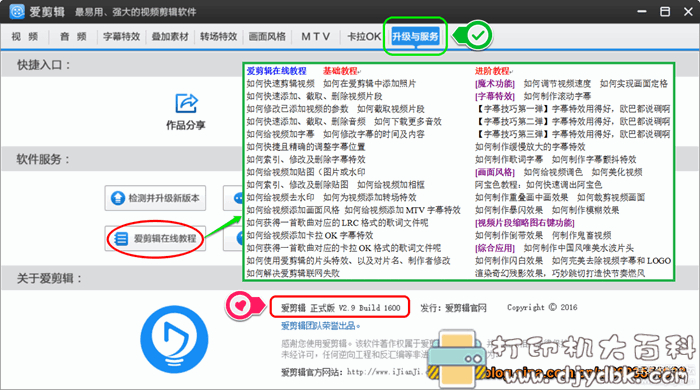Maximize the 爱剪辑 window
Screen dimensions: 700x390
[665, 12]
